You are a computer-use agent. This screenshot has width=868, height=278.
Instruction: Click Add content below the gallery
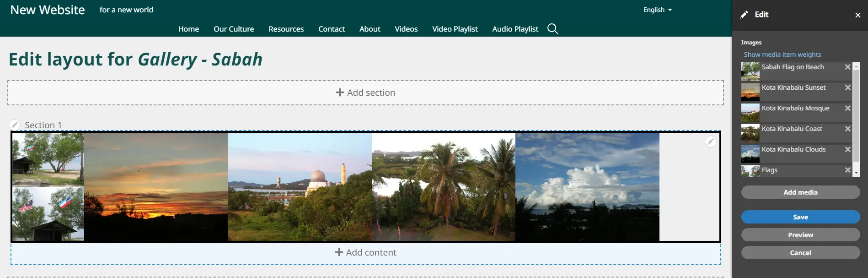coord(365,252)
